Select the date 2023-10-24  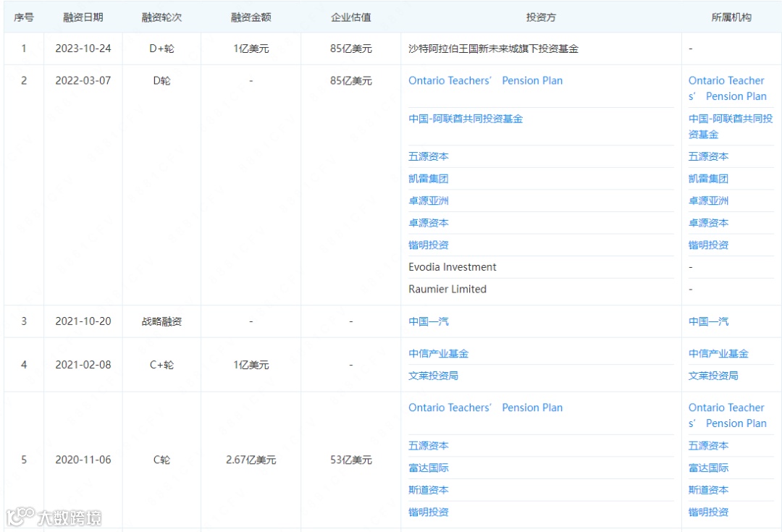coord(83,48)
